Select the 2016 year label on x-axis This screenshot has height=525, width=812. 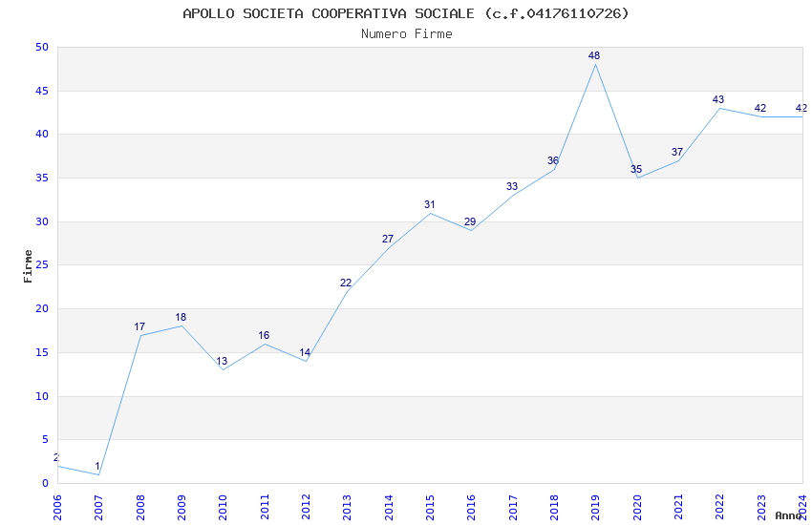(471, 507)
